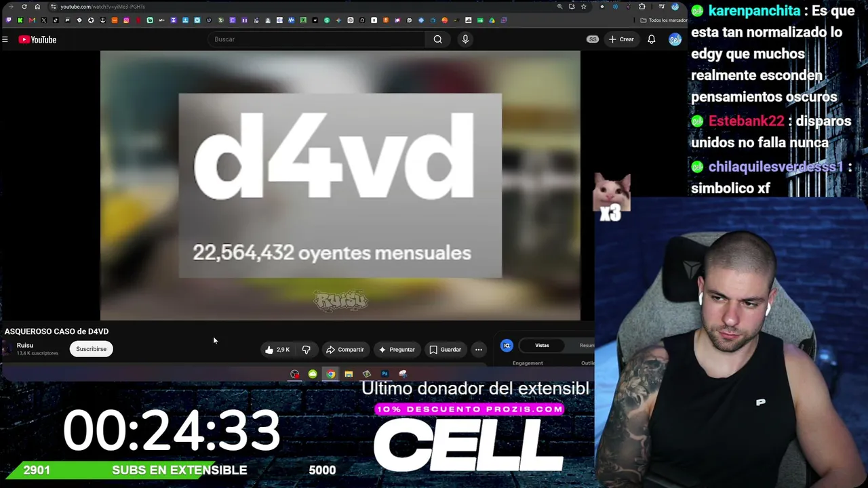Screen dimensions: 868x488
Task: Open YouTube notifications bell
Action: click(652, 39)
